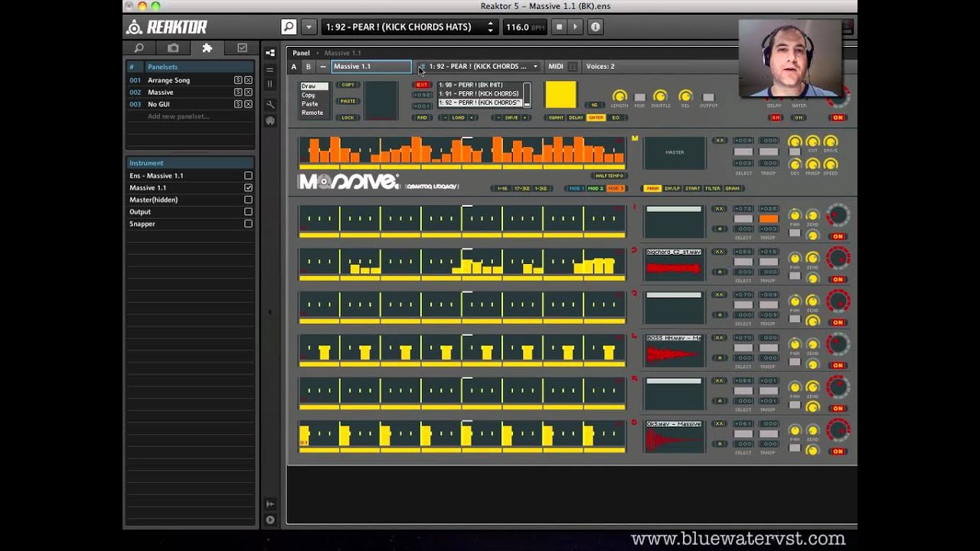Screen dimensions: 980x551
Task: Open the info hints icon in the toolbar
Action: pyautogui.click(x=596, y=27)
